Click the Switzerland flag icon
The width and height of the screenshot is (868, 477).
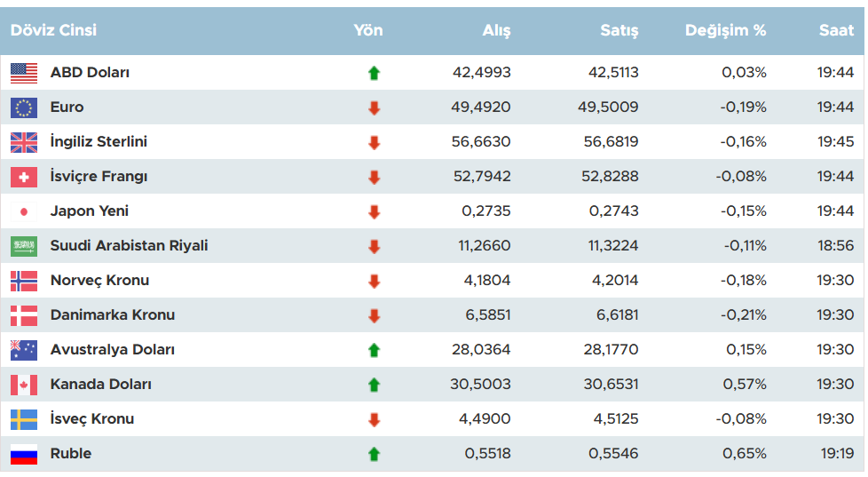click(x=24, y=177)
